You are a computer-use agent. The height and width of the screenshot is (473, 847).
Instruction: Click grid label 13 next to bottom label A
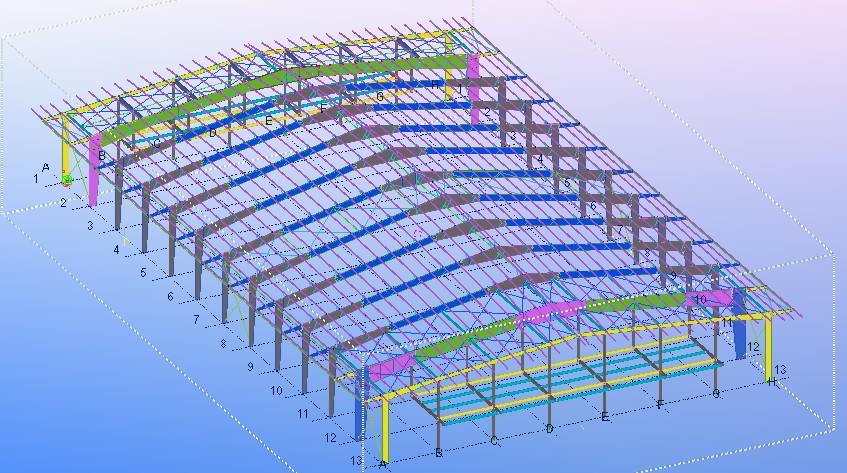point(355,460)
